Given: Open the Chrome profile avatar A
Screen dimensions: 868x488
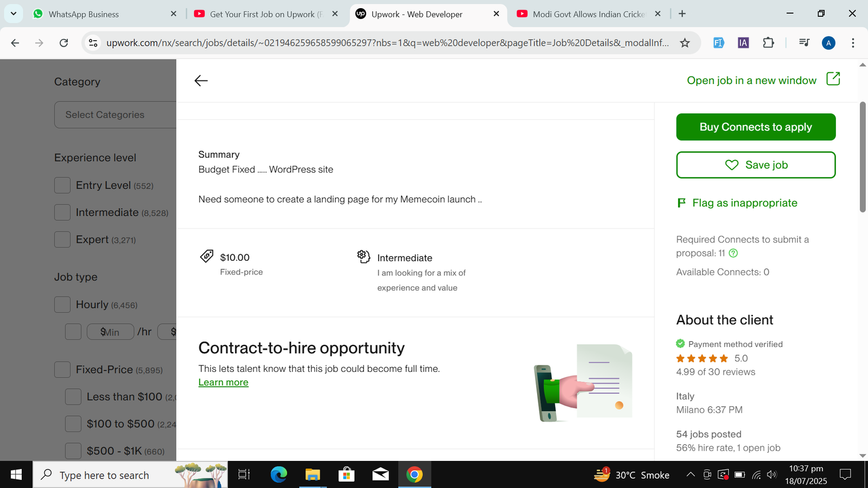Looking at the screenshot, I should click(828, 43).
